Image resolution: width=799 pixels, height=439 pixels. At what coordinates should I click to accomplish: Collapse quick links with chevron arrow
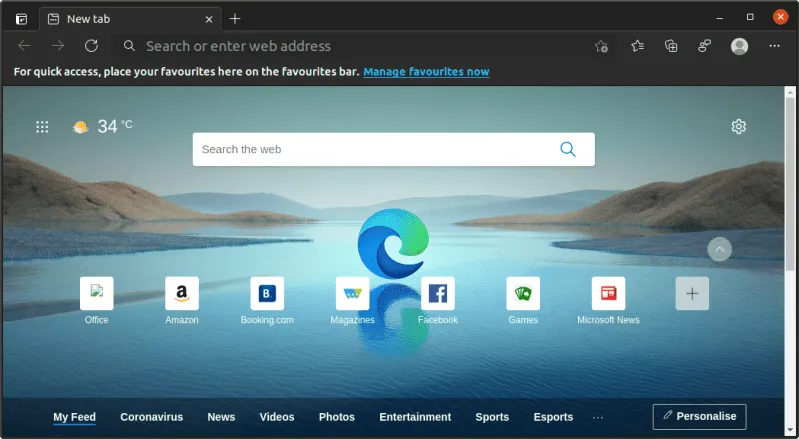point(719,250)
